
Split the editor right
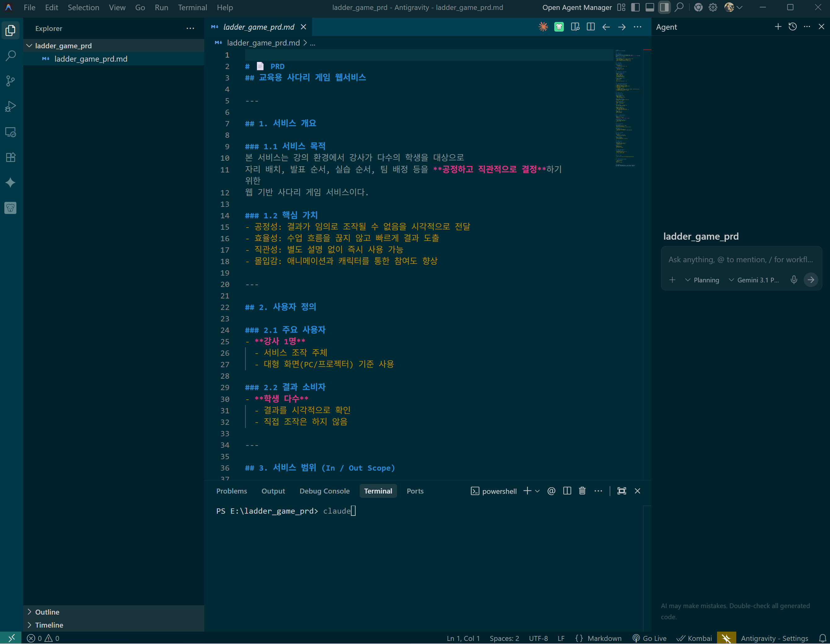click(590, 27)
